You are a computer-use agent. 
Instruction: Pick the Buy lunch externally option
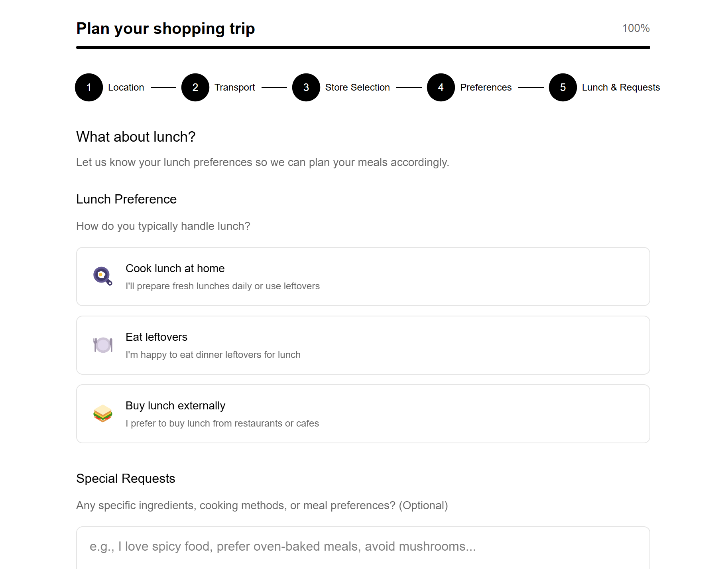click(x=363, y=414)
